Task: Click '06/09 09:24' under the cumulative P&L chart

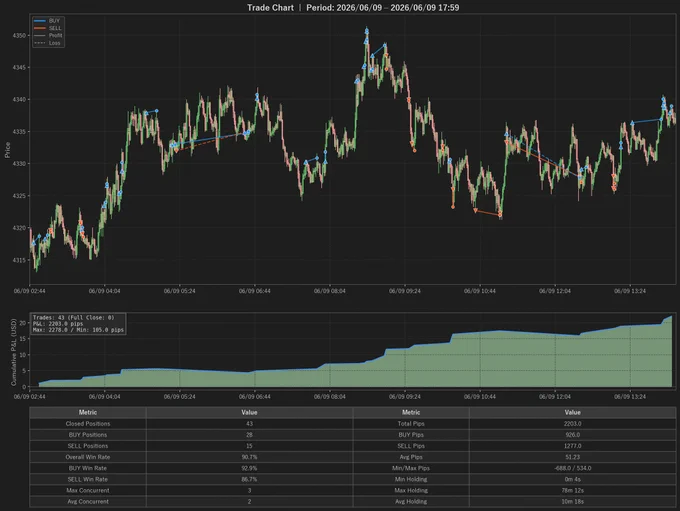Action: tap(405, 396)
